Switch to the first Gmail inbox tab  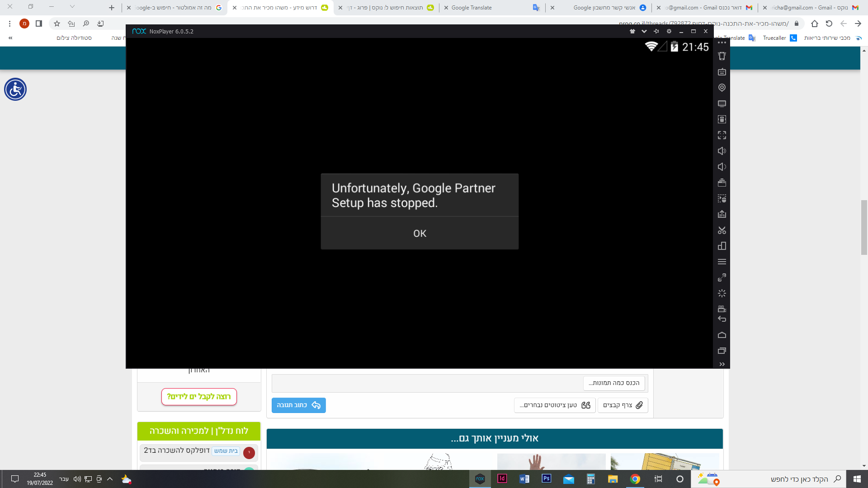point(705,8)
